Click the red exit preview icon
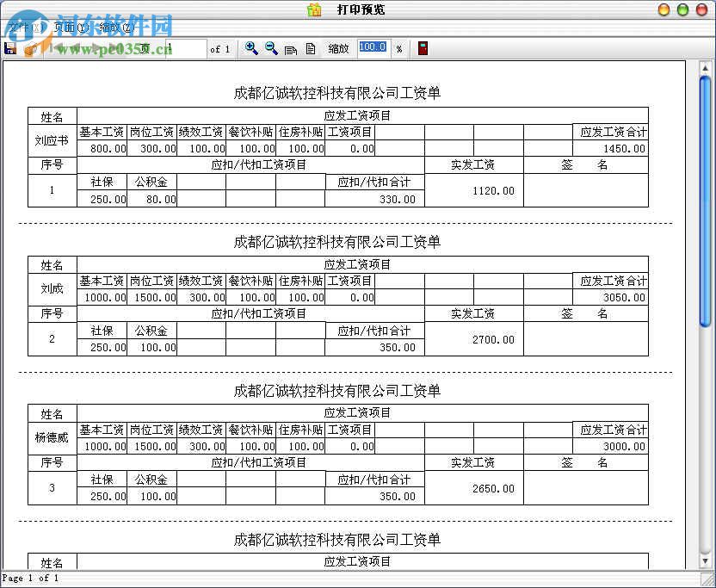The image size is (716, 588). click(x=422, y=48)
